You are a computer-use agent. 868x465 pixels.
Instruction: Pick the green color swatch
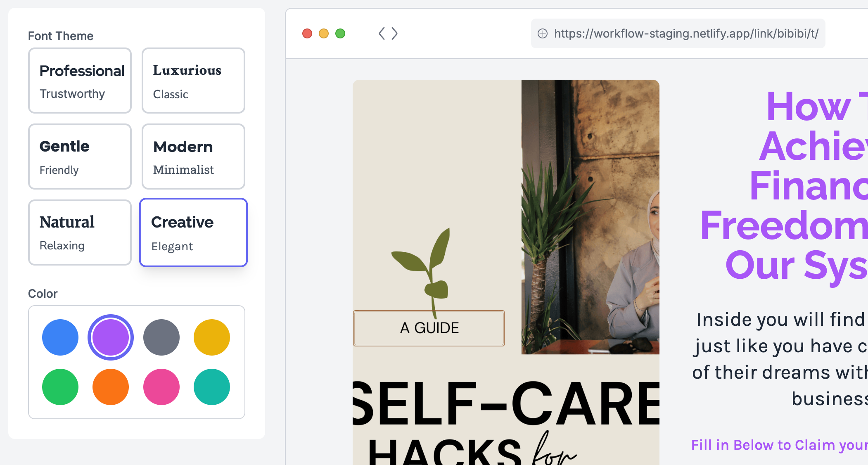coord(60,387)
